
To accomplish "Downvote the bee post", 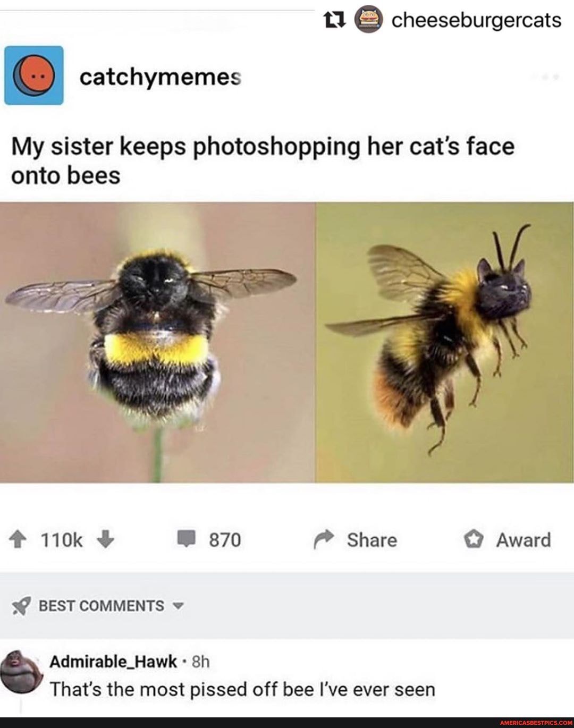I will tap(106, 540).
